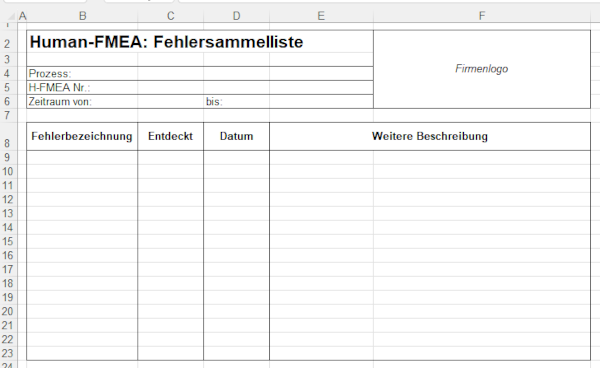
Task: Select entire column C header
Action: click(x=171, y=16)
